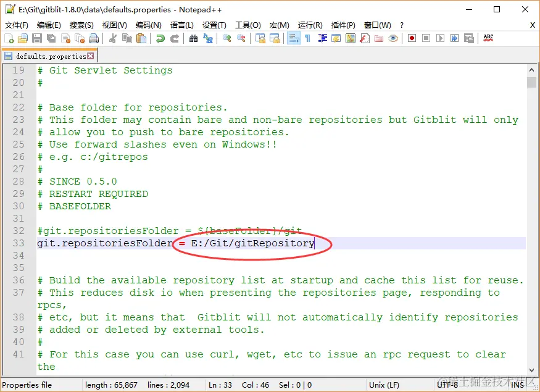The height and width of the screenshot is (392, 540).
Task: Show all characters pilcrow icon
Action: click(x=307, y=38)
